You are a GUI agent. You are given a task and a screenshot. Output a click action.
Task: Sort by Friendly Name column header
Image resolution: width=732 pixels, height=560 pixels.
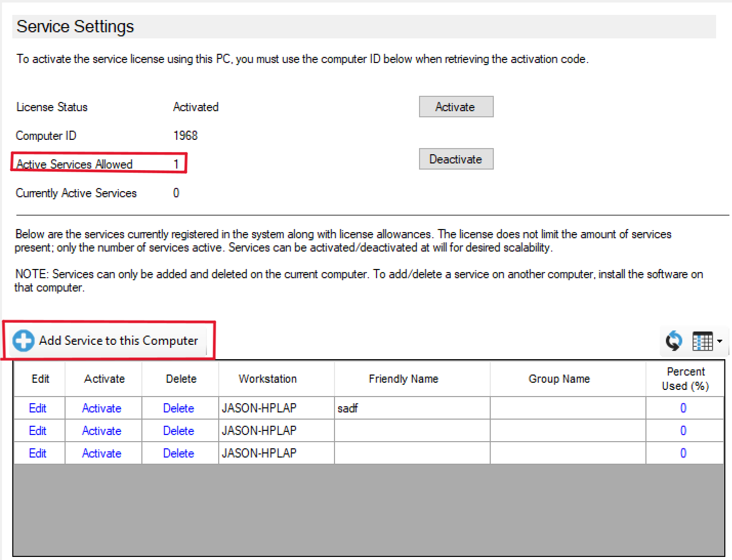412,379
